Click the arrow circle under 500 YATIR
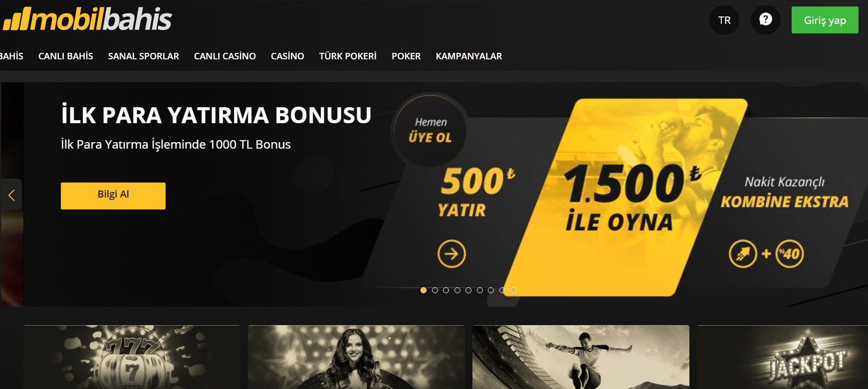 coord(451,254)
